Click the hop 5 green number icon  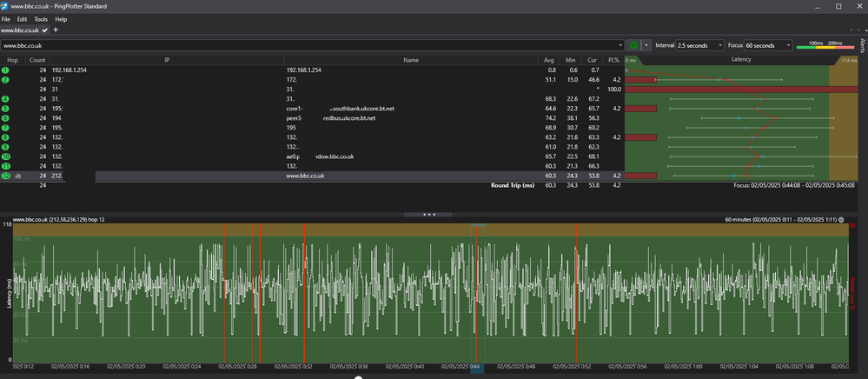point(5,109)
